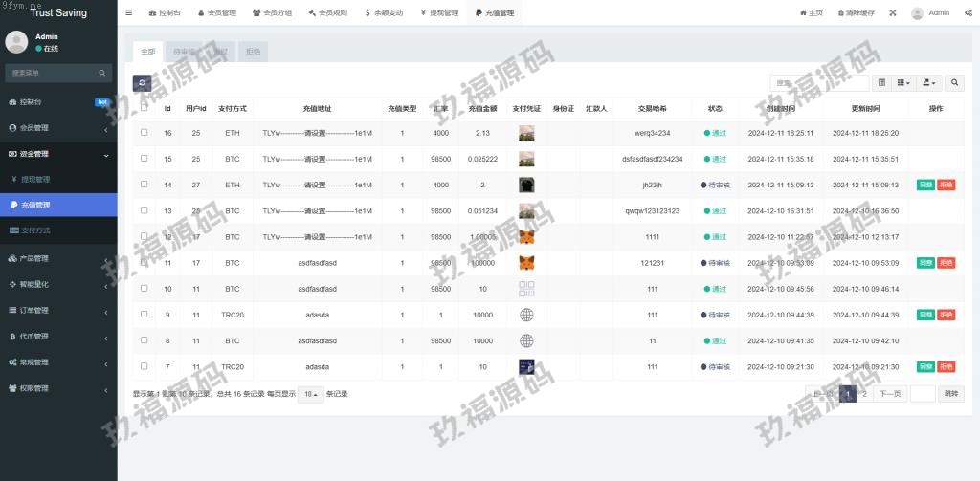Tick the checkbox for row Id 16
Image resolution: width=980 pixels, height=481 pixels.
point(145,133)
